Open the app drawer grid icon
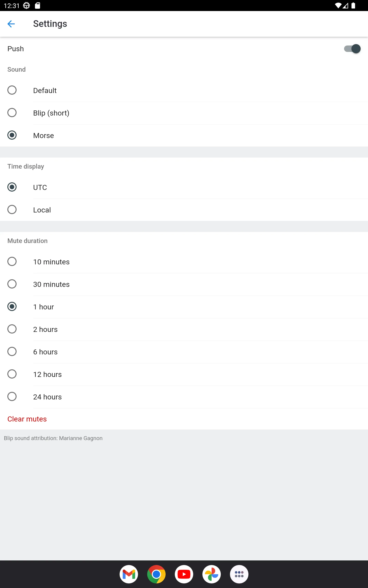The image size is (368, 588). tap(239, 574)
